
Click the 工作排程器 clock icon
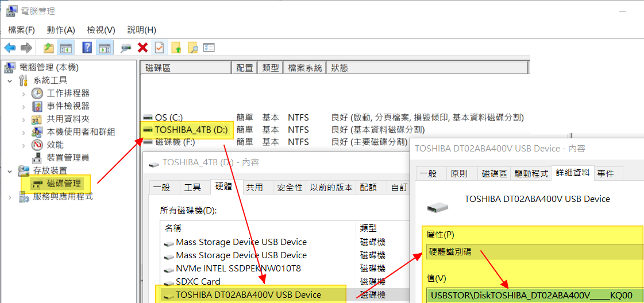click(37, 94)
